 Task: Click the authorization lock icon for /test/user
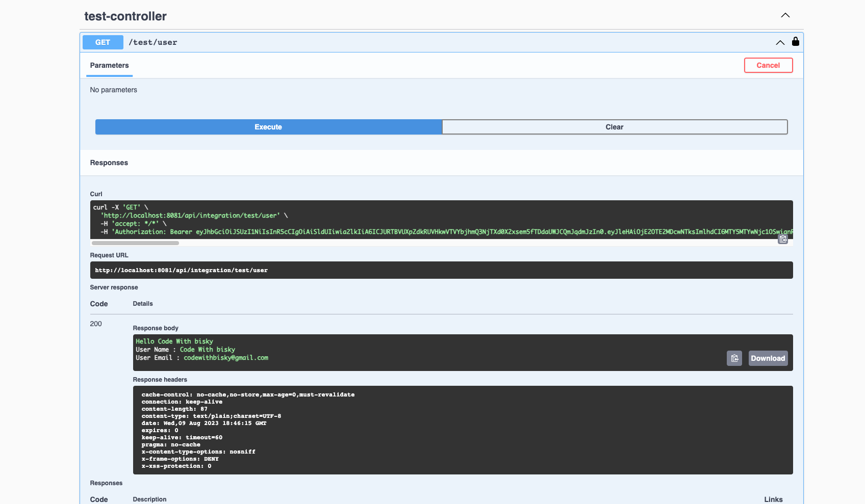point(795,41)
